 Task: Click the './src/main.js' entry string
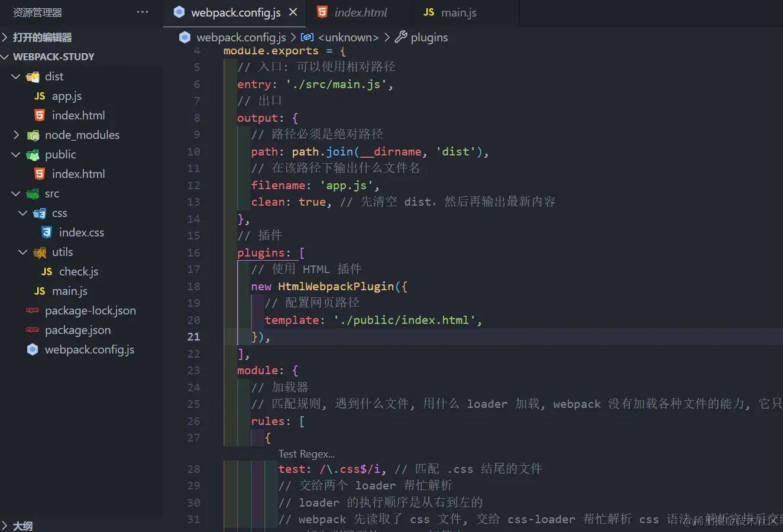(336, 84)
